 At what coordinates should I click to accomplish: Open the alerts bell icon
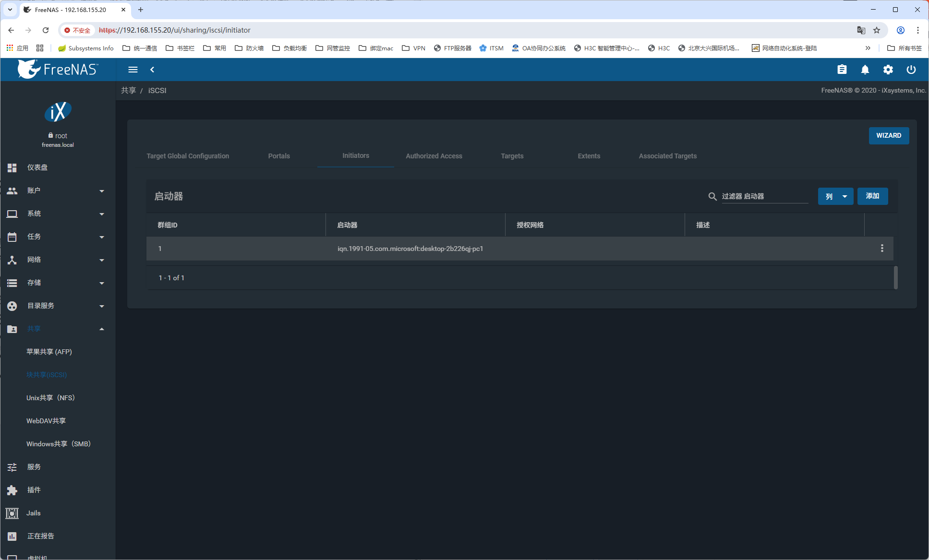(865, 70)
